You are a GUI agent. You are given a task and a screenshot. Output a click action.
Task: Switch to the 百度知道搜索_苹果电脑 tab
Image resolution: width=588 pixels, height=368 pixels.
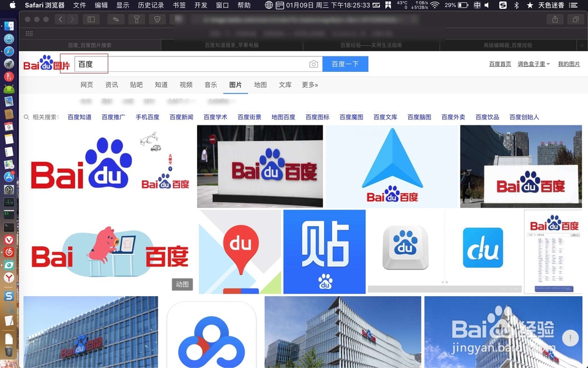[232, 45]
